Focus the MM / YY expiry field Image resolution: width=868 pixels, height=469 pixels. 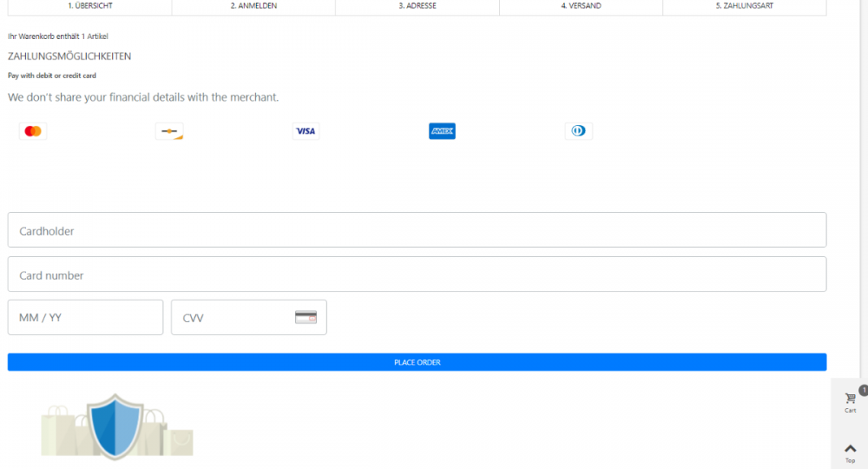(85, 317)
